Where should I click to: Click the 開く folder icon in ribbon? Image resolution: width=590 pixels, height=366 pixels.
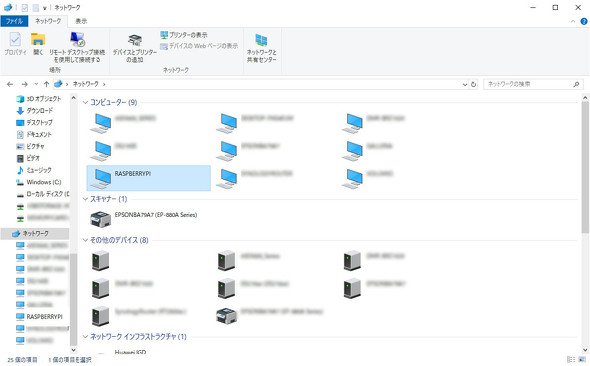click(x=38, y=39)
